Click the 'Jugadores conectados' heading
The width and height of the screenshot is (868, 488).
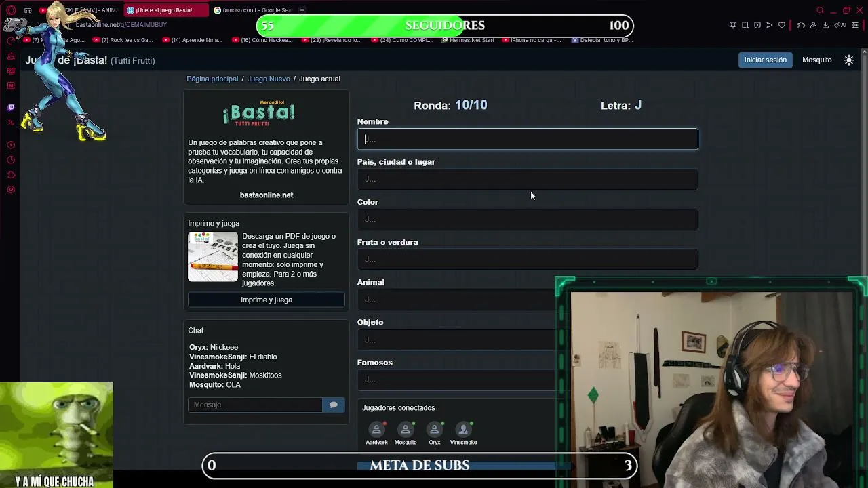click(399, 408)
